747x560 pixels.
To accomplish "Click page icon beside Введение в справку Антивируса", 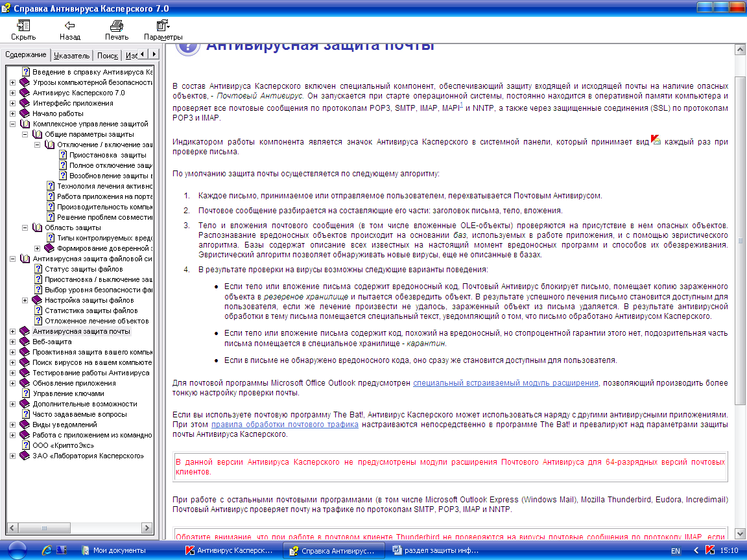I will [x=26, y=72].
